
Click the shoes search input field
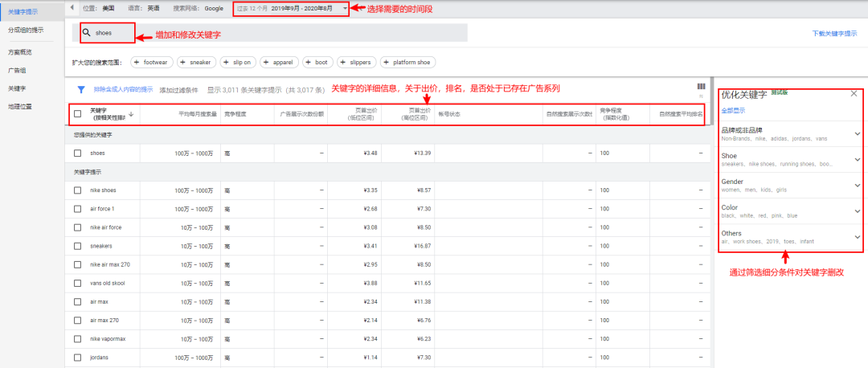coord(269,33)
